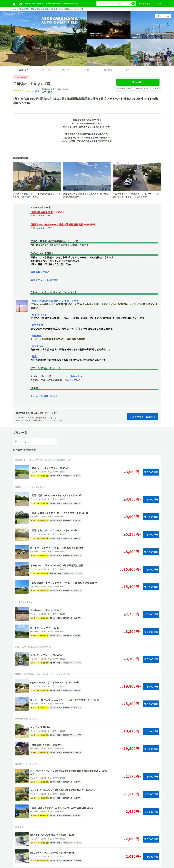Expand the 投稿 dropdown
Image resolution: width=174 pixels, height=868 pixels.
[x=155, y=89]
